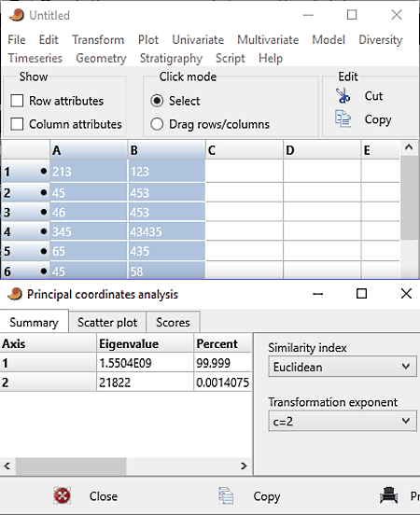Switch to the Scatter plot tab
Screen dimensions: 420x515
(x=107, y=322)
